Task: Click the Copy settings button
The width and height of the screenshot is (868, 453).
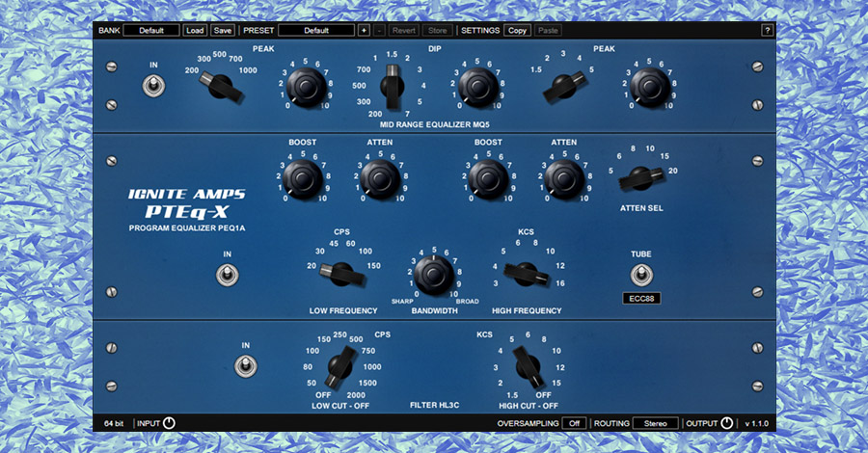Action: coord(517,31)
